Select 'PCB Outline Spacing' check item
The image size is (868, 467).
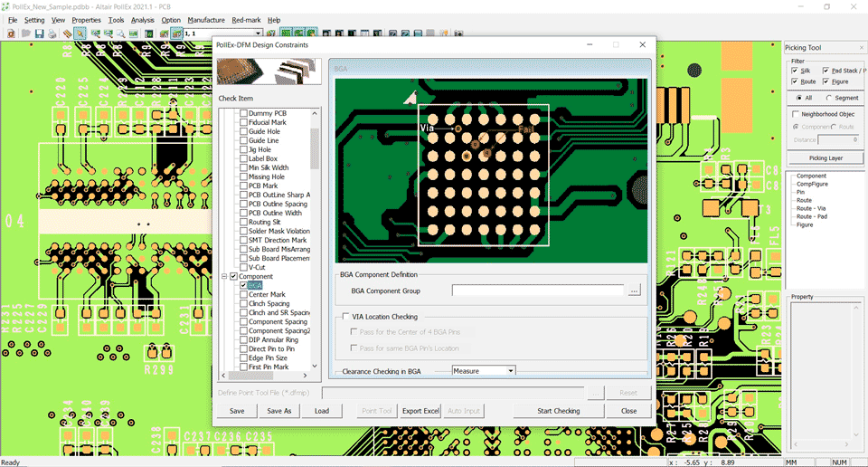coord(278,204)
